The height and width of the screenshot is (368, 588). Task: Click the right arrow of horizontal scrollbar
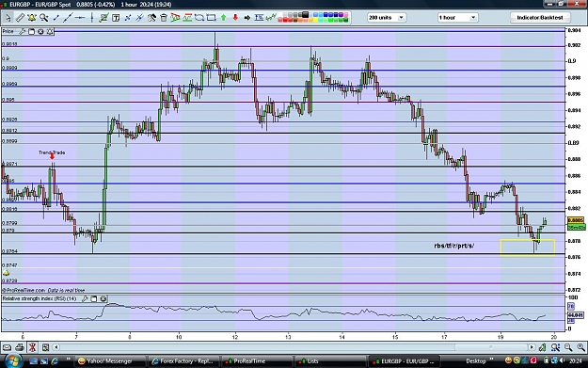(x=532, y=347)
